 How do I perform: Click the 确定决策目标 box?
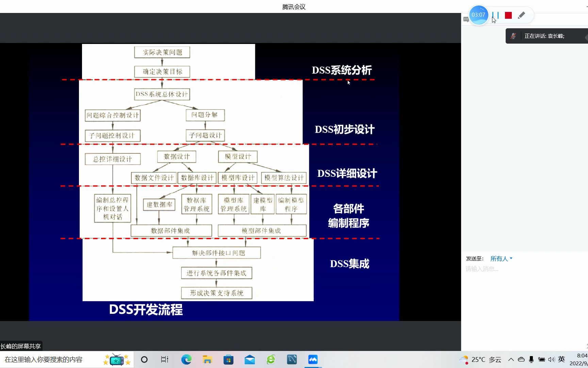162,72
